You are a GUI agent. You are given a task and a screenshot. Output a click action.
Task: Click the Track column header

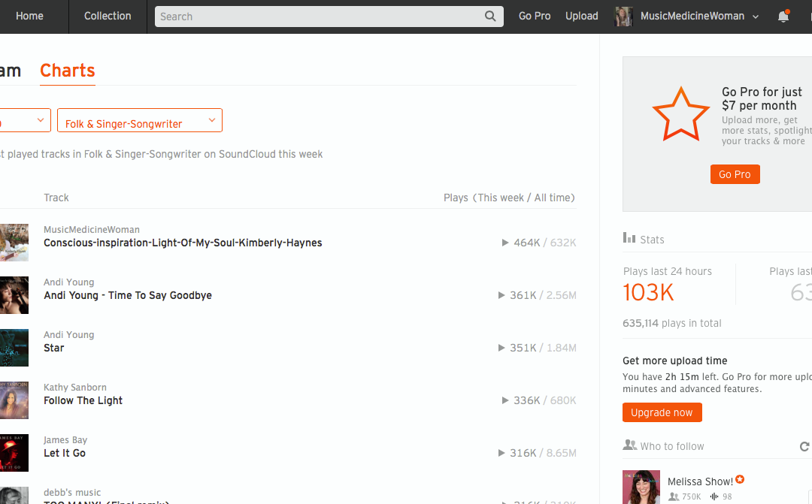point(56,198)
